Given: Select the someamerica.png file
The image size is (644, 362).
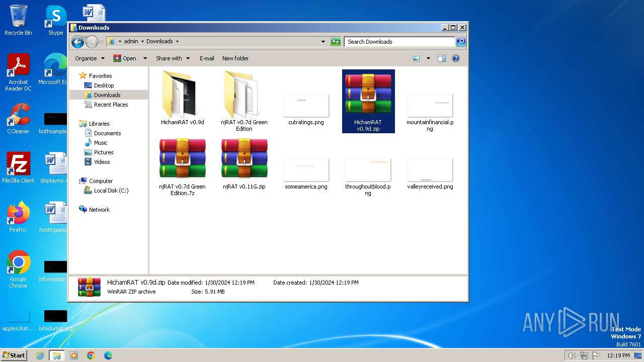Looking at the screenshot, I should coord(306,173).
